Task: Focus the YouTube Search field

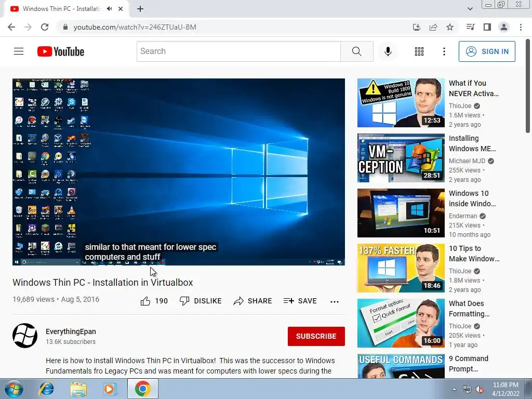Action: click(238, 51)
